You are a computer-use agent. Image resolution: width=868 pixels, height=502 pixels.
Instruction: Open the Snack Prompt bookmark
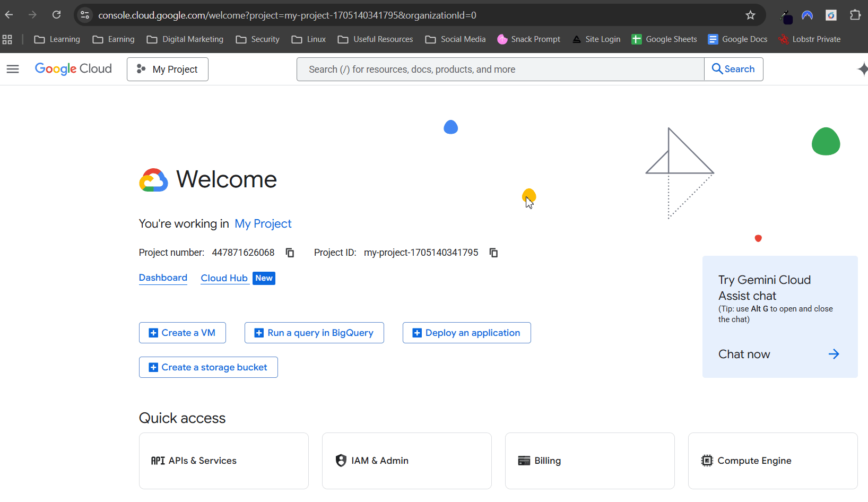[528, 39]
